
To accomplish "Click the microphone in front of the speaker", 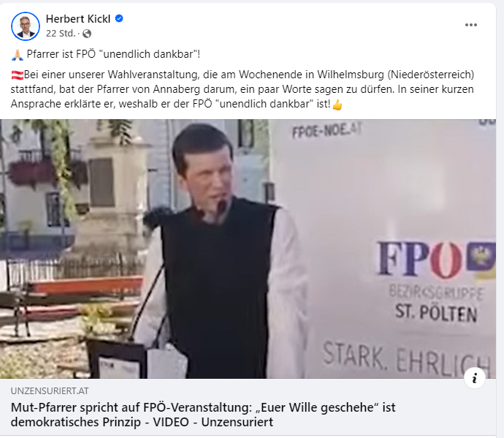I will (221, 207).
